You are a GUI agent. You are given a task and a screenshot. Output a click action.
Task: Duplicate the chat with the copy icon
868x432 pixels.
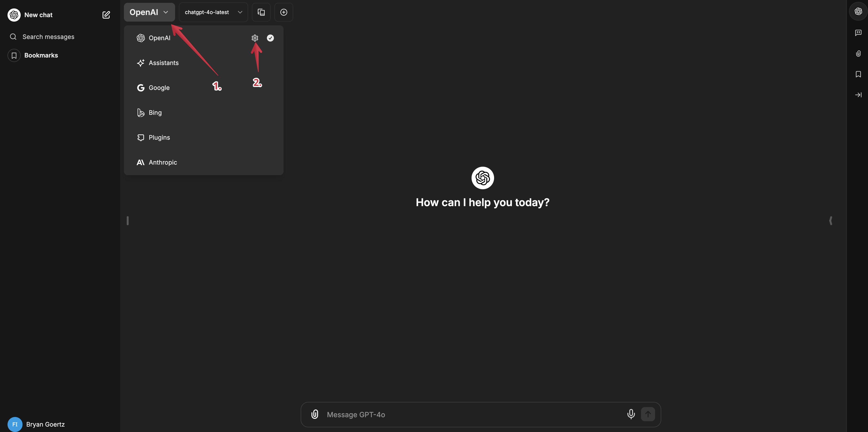click(261, 12)
